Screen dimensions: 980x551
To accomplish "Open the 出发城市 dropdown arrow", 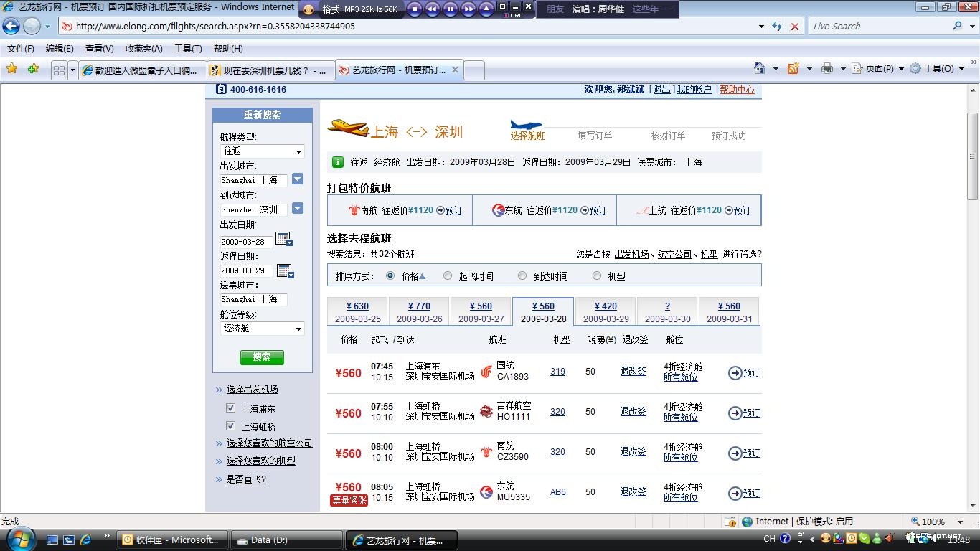I will [298, 179].
